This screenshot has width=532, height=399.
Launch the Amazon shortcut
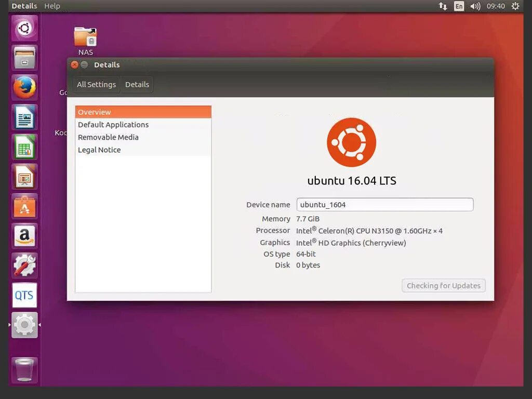(24, 236)
